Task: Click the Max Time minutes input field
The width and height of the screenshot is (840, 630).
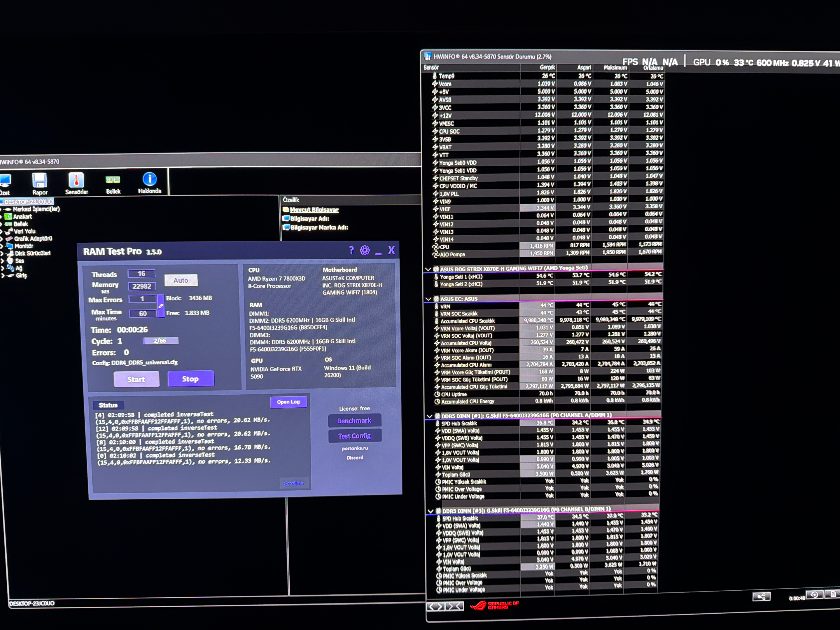Action: click(143, 313)
